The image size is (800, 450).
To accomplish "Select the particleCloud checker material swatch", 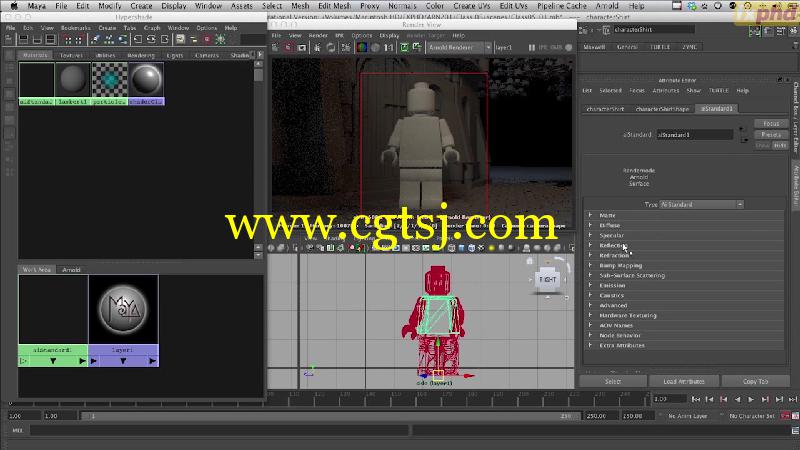I will [110, 84].
